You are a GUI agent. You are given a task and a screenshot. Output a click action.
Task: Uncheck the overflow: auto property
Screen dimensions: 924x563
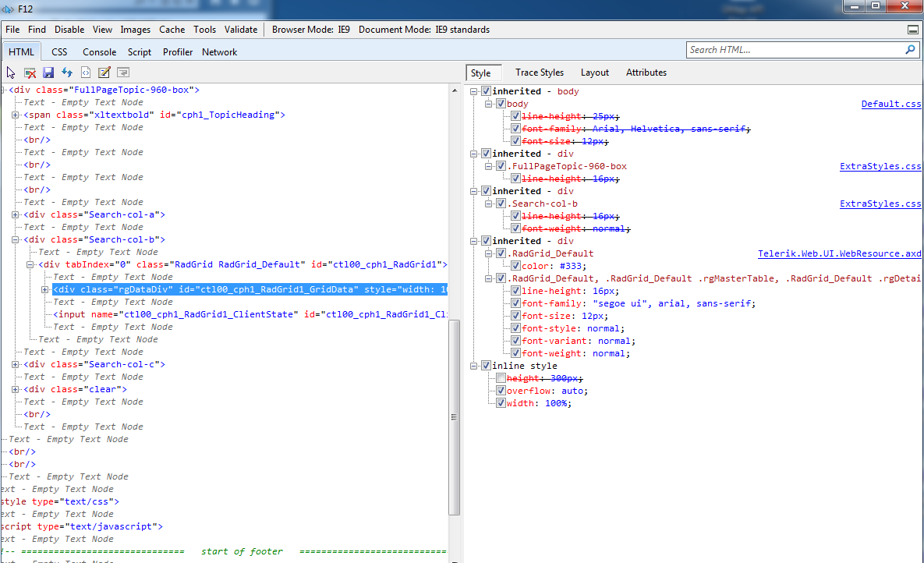501,391
